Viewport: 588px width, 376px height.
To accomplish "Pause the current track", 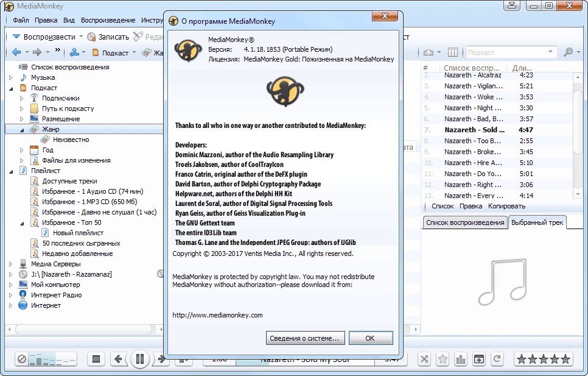I will click(x=140, y=359).
